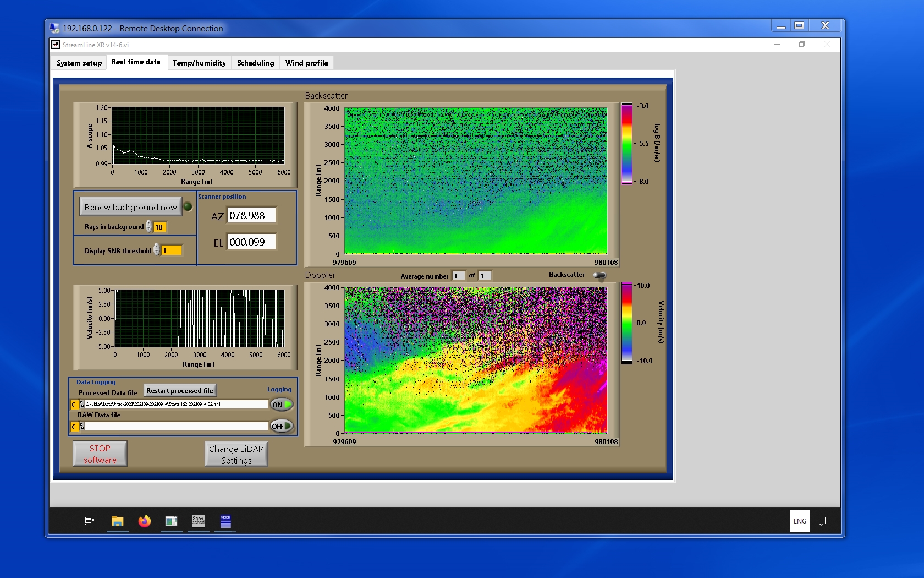Viewport: 924px width, 578px height.
Task: Switch to the Wind profile tab
Action: 306,63
